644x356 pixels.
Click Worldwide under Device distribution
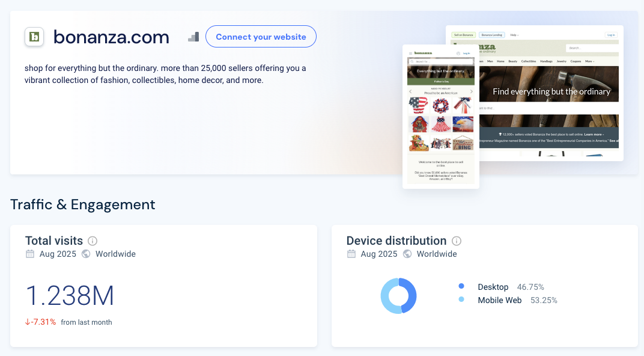coord(437,254)
